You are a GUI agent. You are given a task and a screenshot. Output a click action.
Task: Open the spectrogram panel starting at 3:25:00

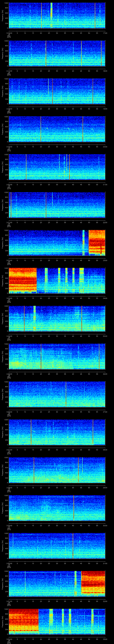click(57, 356)
